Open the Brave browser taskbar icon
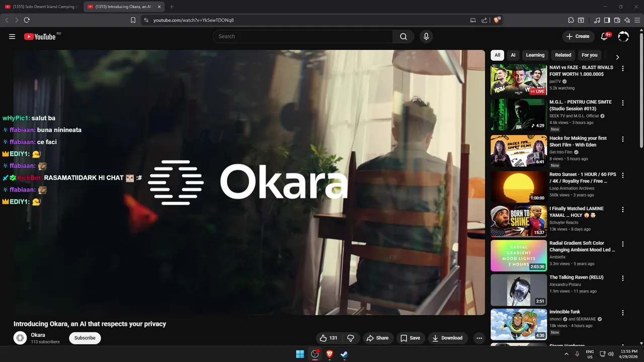Image resolution: width=644 pixels, height=362 pixels. tap(330, 354)
